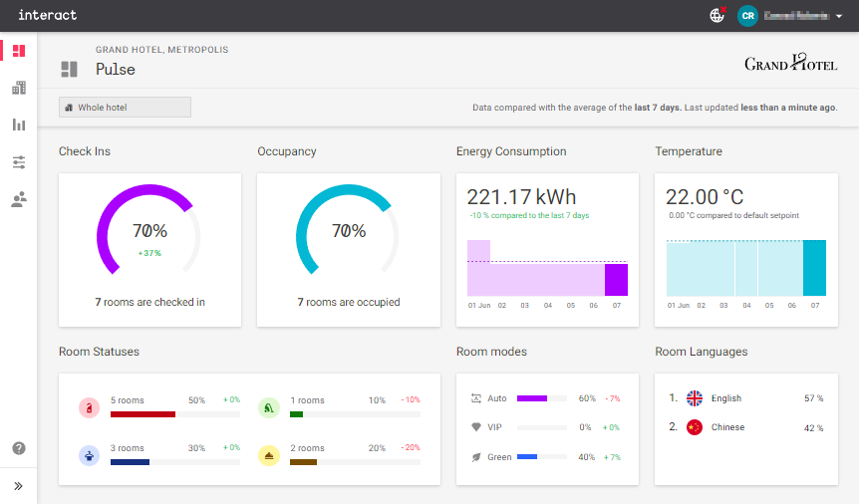Open the Whole hotel scope selector
Viewport: 859px width, 504px height.
[x=125, y=108]
